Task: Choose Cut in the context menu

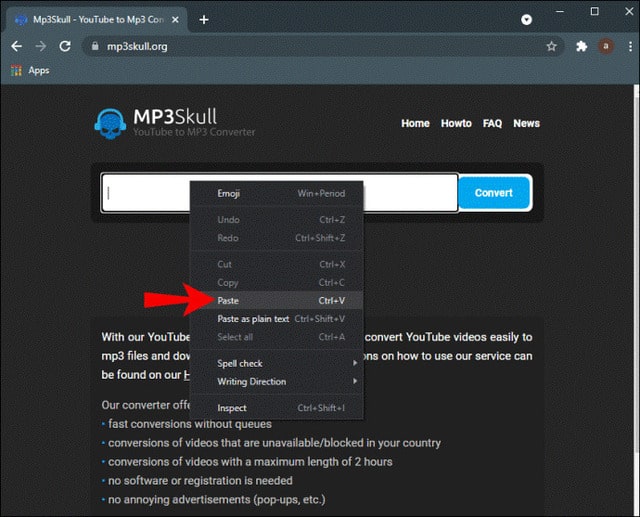Action: 277,264
